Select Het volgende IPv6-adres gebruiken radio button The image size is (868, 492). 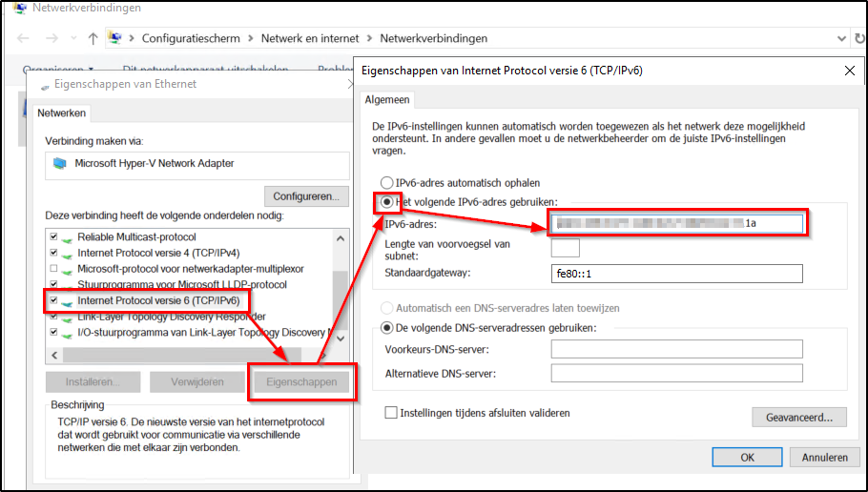pos(386,202)
